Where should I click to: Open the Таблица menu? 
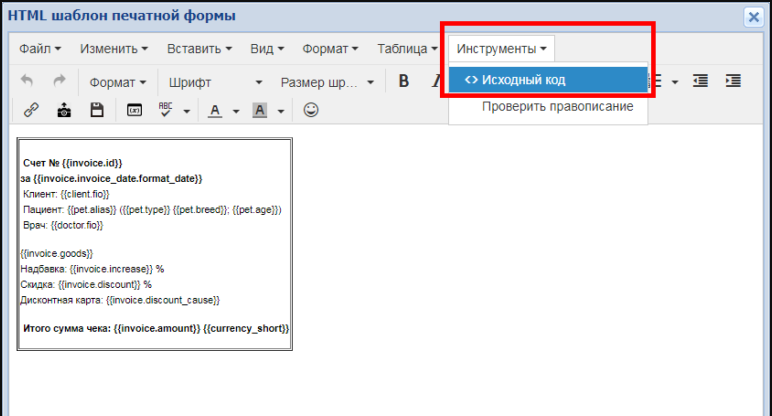tap(406, 48)
